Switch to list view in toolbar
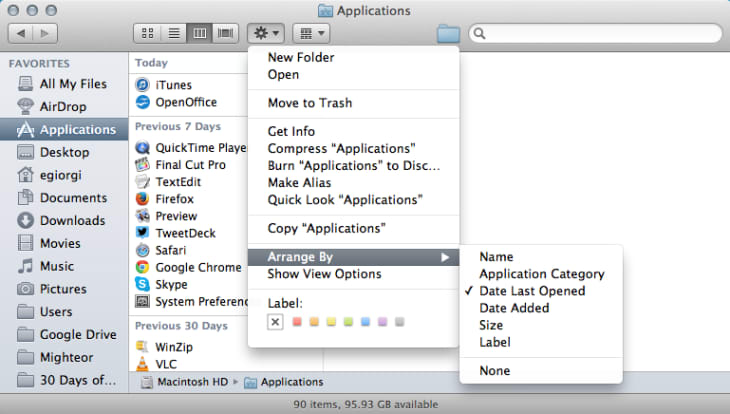 (174, 33)
